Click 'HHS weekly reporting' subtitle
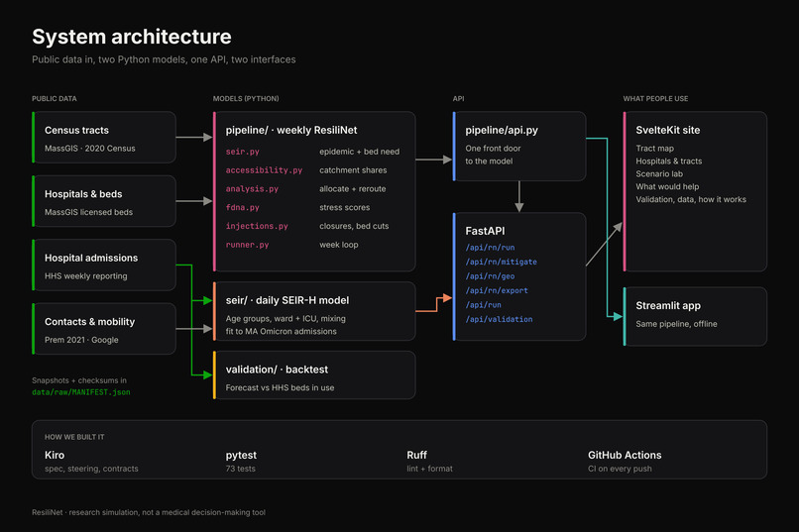 [85, 276]
